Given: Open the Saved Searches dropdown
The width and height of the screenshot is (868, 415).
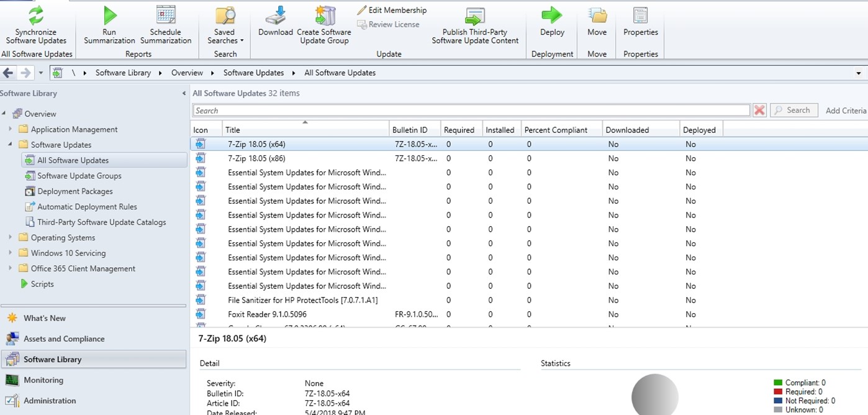Looking at the screenshot, I should pyautogui.click(x=225, y=25).
